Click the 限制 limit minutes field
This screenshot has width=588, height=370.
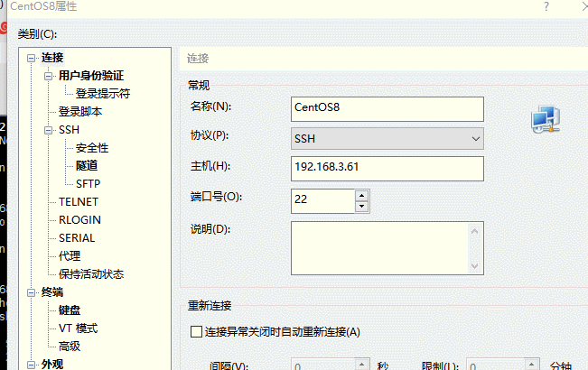(x=496, y=365)
